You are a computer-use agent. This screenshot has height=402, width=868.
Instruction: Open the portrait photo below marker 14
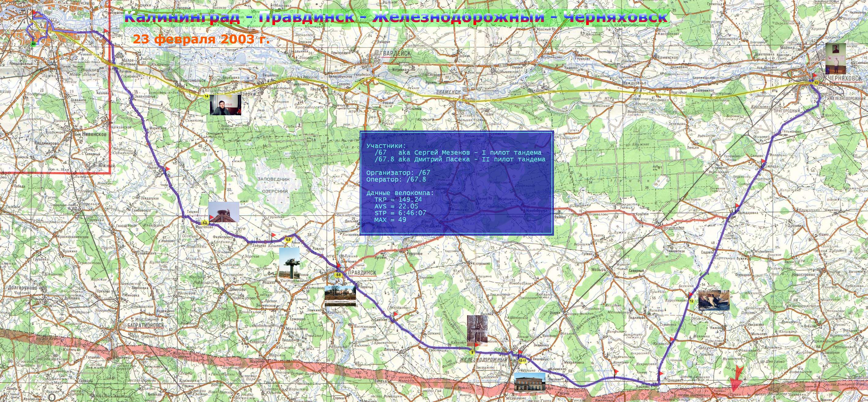click(226, 105)
